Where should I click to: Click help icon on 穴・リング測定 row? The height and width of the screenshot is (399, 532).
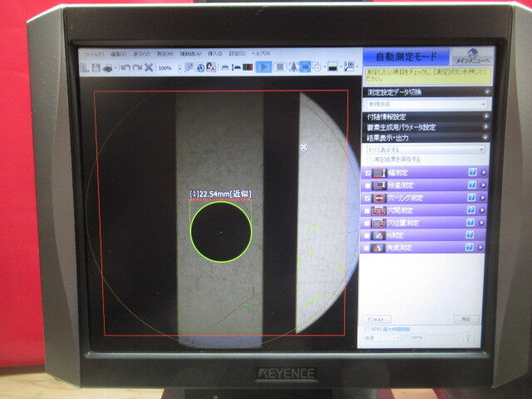pyautogui.click(x=471, y=198)
